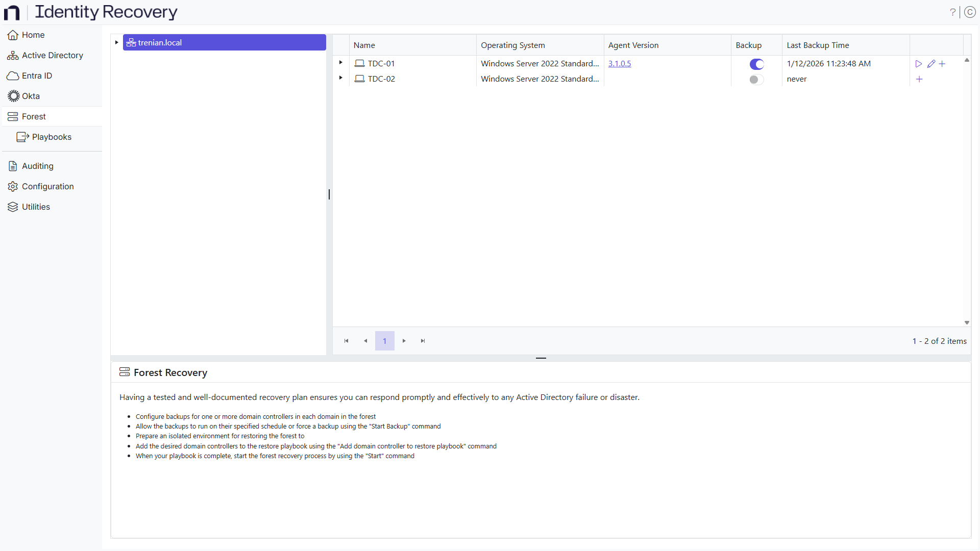Image resolution: width=980 pixels, height=551 pixels.
Task: Open the help question mark icon
Action: click(953, 12)
